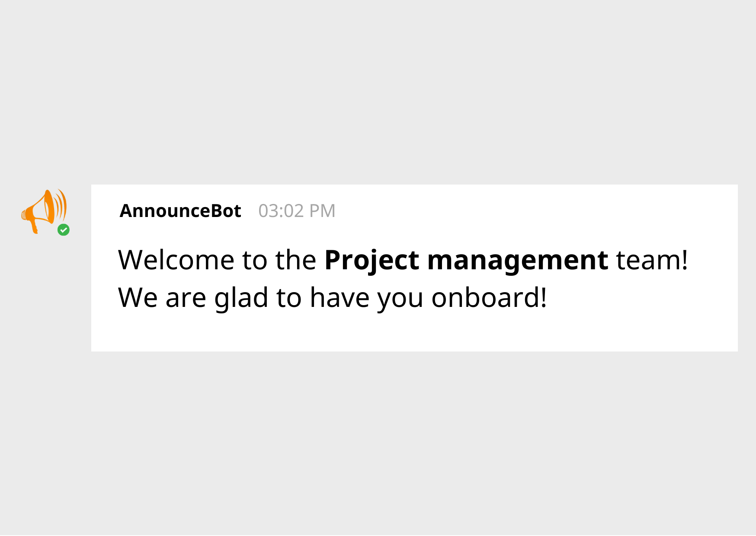Viewport: 756px width, 536px height.
Task: Click the gray background above the message
Action: coord(378,91)
